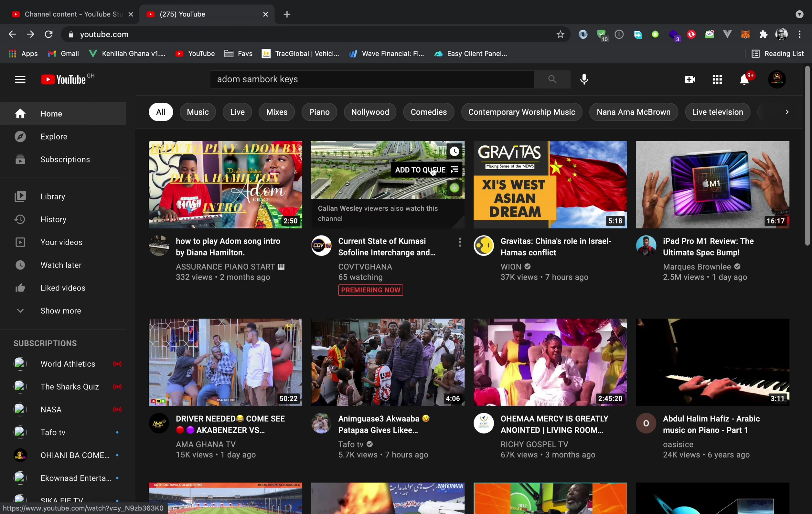The width and height of the screenshot is (812, 514).
Task: Close the (275) YouTube tab
Action: (265, 14)
